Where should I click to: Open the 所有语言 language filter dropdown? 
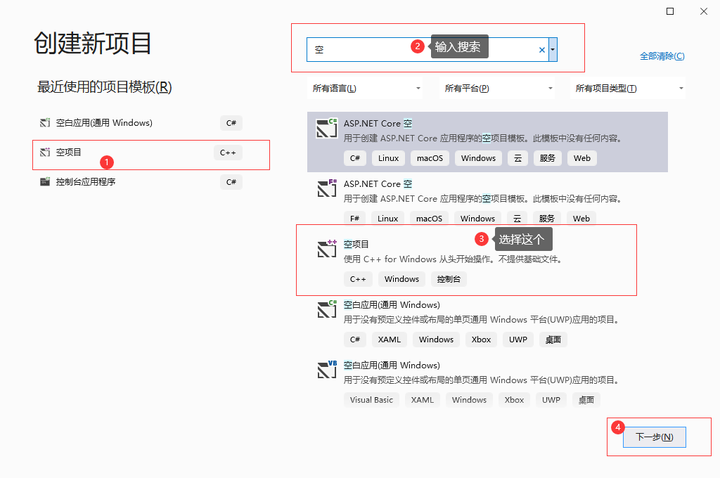(365, 88)
